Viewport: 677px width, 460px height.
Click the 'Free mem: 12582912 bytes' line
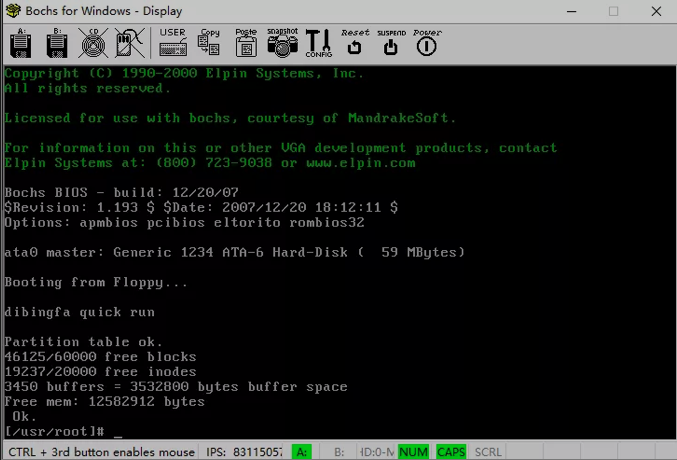104,402
